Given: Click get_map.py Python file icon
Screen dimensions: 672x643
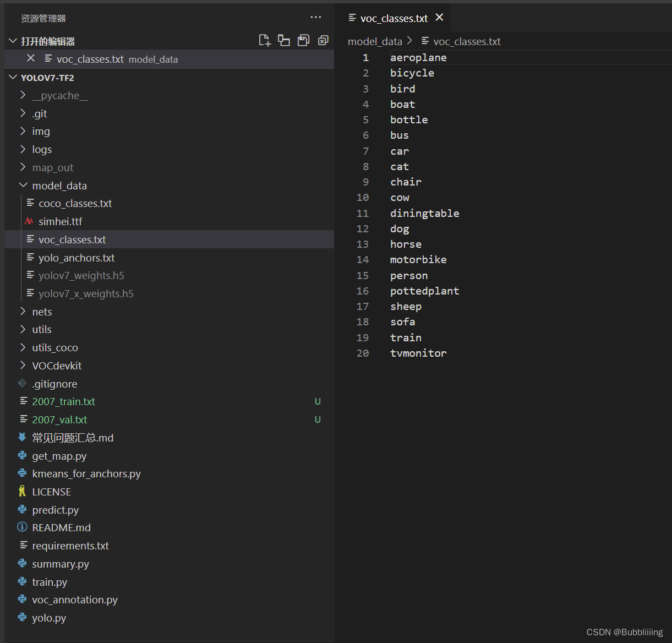Looking at the screenshot, I should 22,455.
